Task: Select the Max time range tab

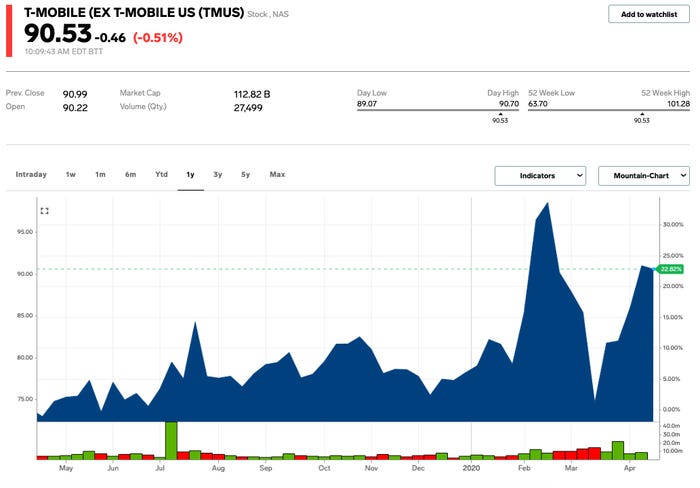Action: pos(277,175)
